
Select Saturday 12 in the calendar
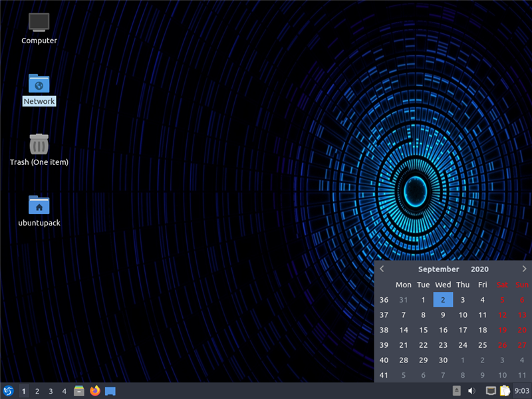click(x=502, y=315)
